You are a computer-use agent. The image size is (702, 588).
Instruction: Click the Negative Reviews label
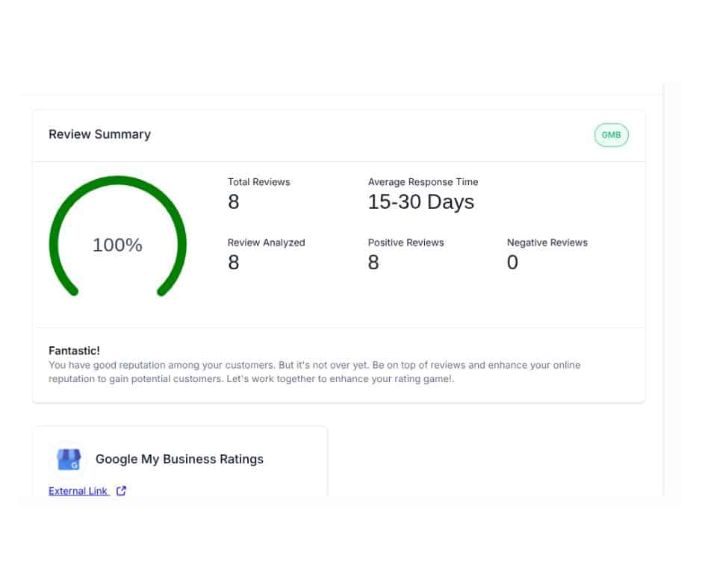tap(547, 243)
